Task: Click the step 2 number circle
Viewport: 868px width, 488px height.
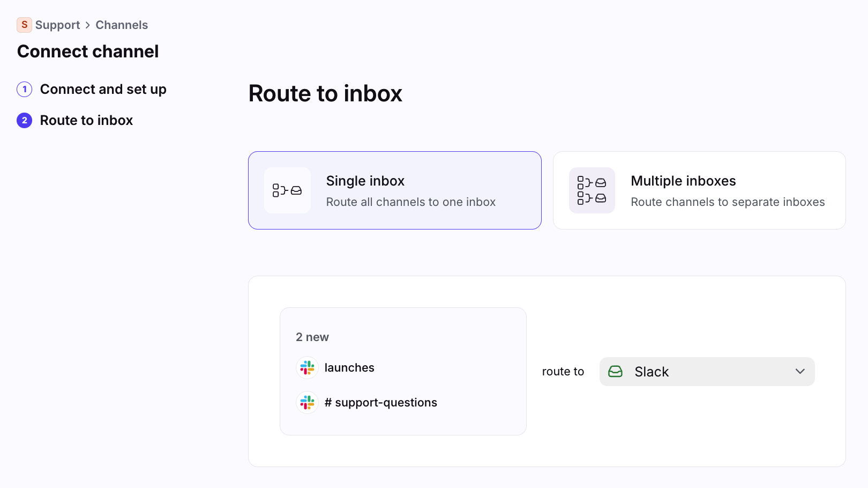Action: click(25, 120)
